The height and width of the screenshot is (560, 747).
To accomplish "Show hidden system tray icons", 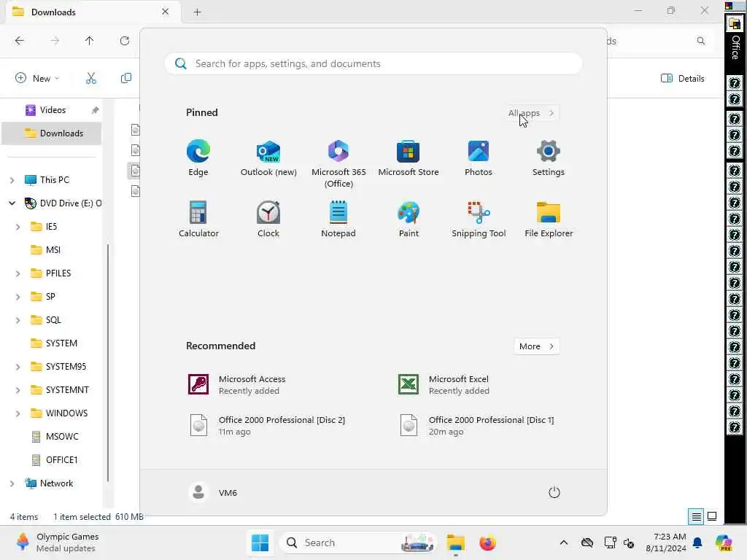I will click(x=564, y=542).
